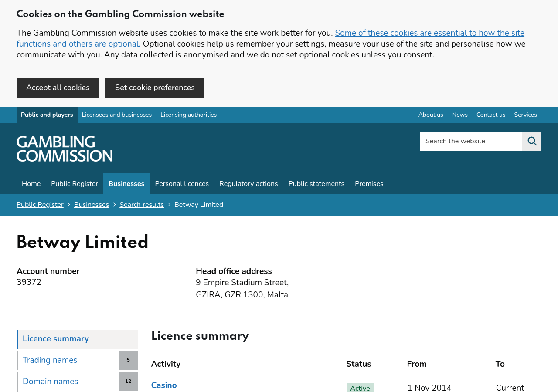
Task: Click Public Register breadcrumb link
Action: point(40,205)
